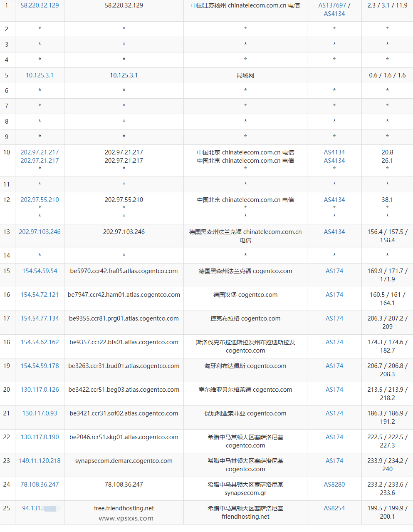Click location 匈牙利布达佩斯 cogentco.com
The width and height of the screenshot is (413, 532).
click(245, 366)
